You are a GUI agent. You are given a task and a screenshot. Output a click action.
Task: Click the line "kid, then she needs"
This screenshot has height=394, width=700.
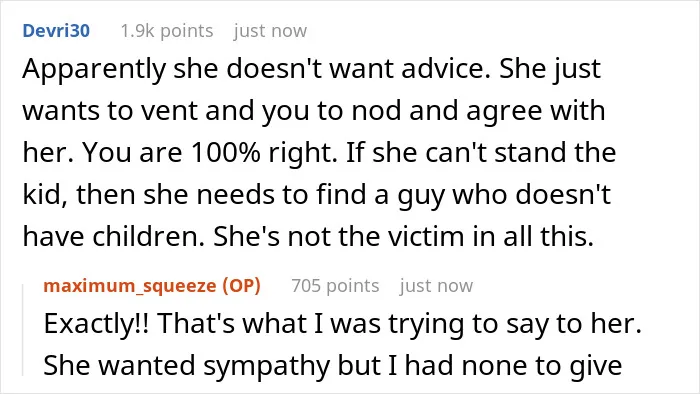317,195
